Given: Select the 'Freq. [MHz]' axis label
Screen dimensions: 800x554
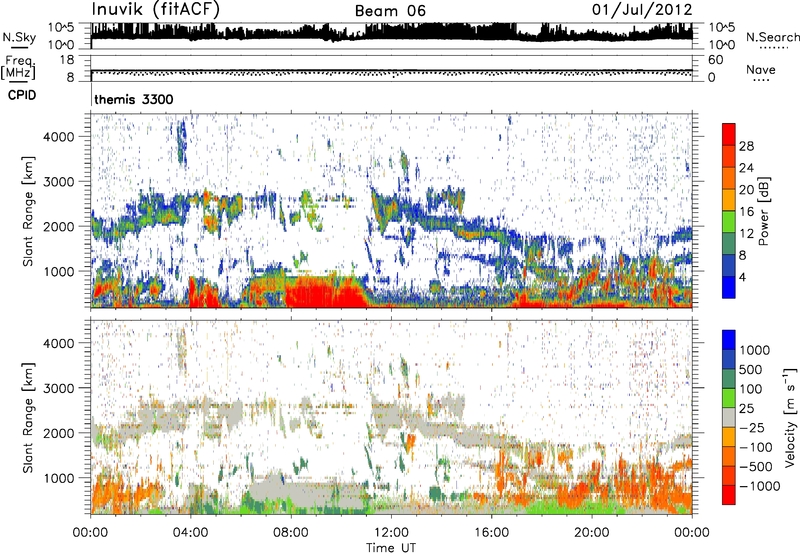Looking at the screenshot, I should (x=19, y=67).
